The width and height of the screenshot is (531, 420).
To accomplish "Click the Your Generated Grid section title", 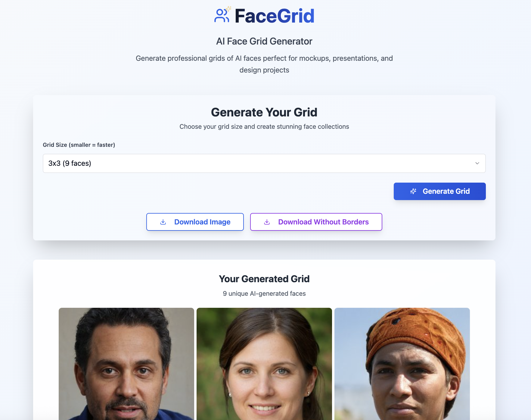I will (264, 279).
